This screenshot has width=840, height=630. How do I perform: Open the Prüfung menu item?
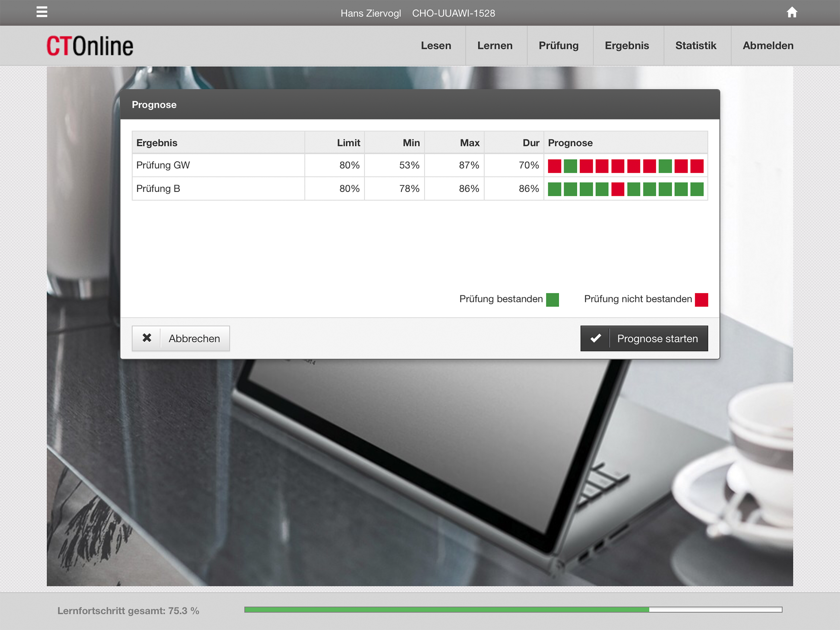tap(558, 46)
